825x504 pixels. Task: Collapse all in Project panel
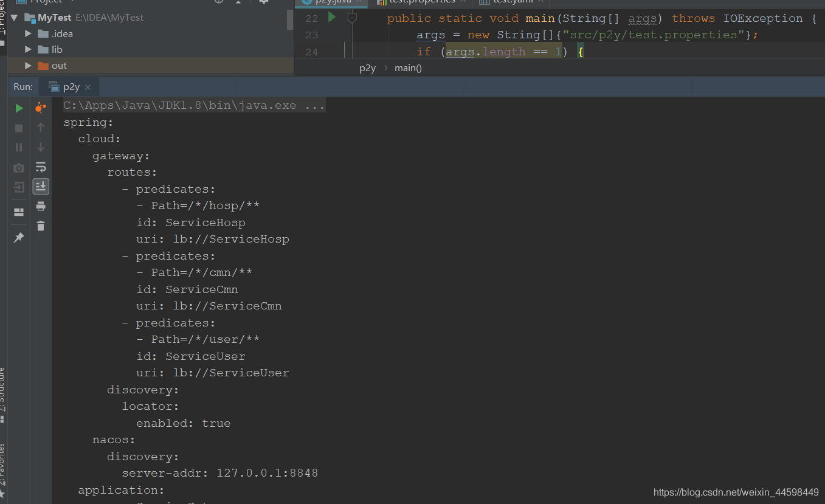click(x=238, y=2)
